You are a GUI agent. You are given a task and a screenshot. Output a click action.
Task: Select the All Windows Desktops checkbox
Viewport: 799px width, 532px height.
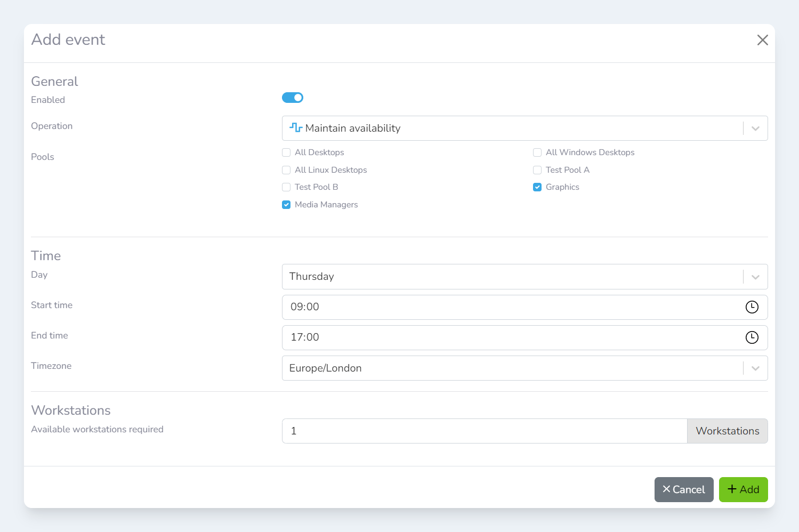pos(537,152)
